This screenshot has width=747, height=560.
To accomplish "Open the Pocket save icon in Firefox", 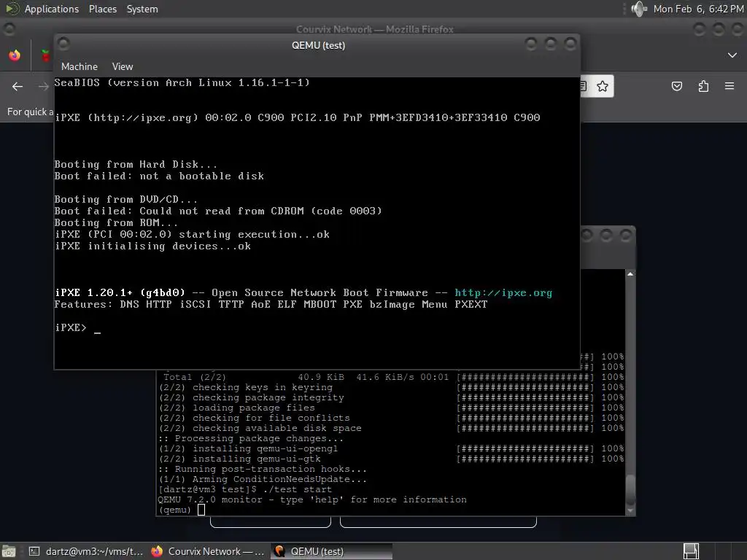I will click(676, 86).
